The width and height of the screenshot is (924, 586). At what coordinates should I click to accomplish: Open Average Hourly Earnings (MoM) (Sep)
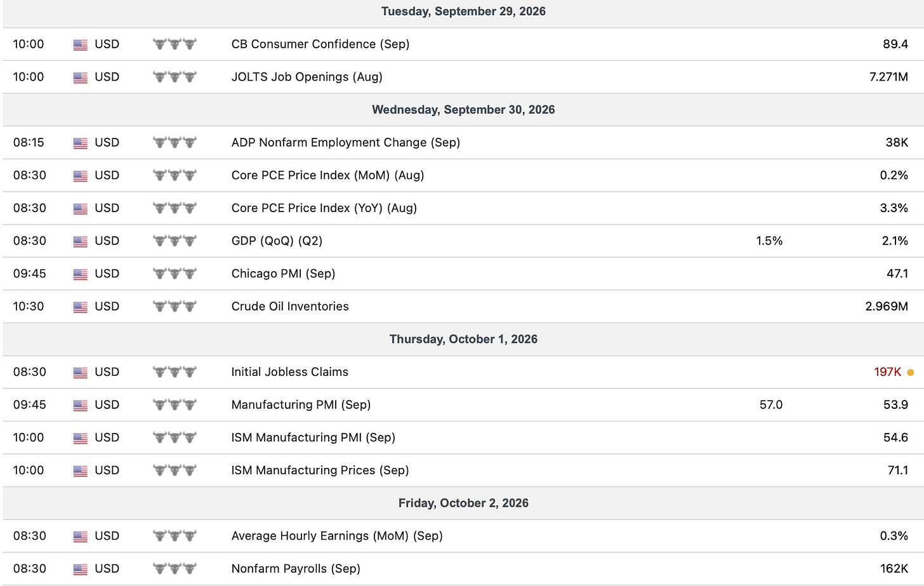pyautogui.click(x=337, y=536)
